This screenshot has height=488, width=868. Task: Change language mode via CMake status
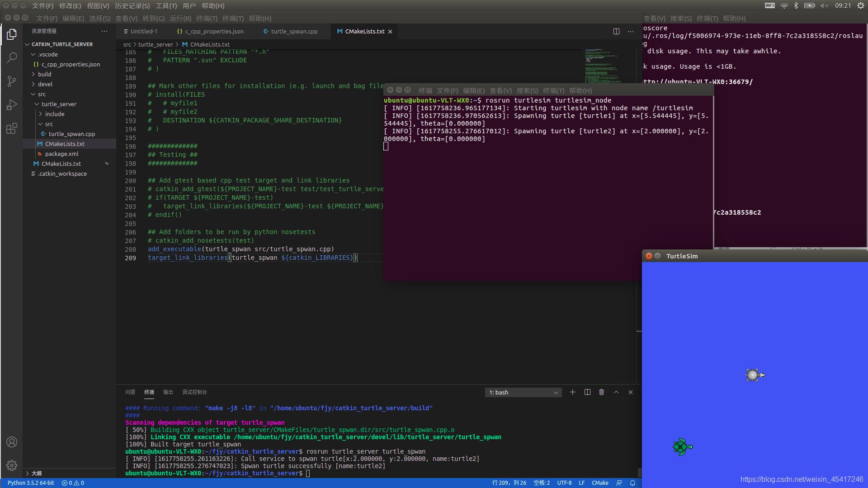pyautogui.click(x=600, y=483)
